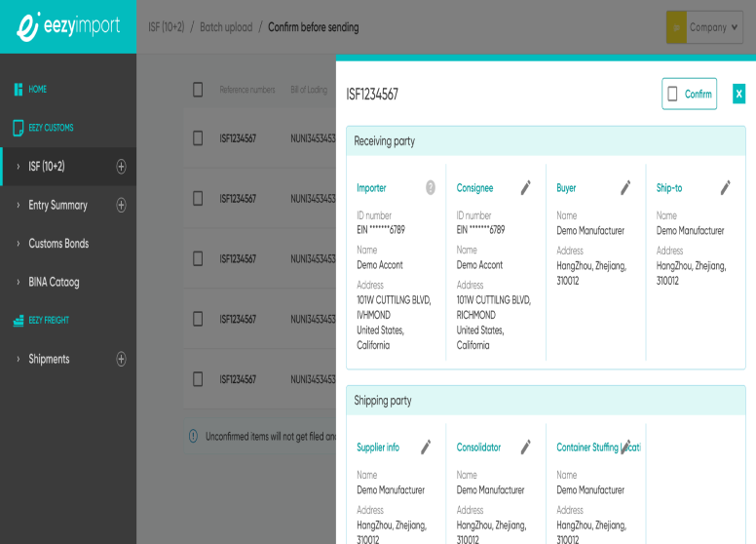This screenshot has height=544, width=756.
Task: Expand Shipments sidebar chevron
Action: [19, 359]
